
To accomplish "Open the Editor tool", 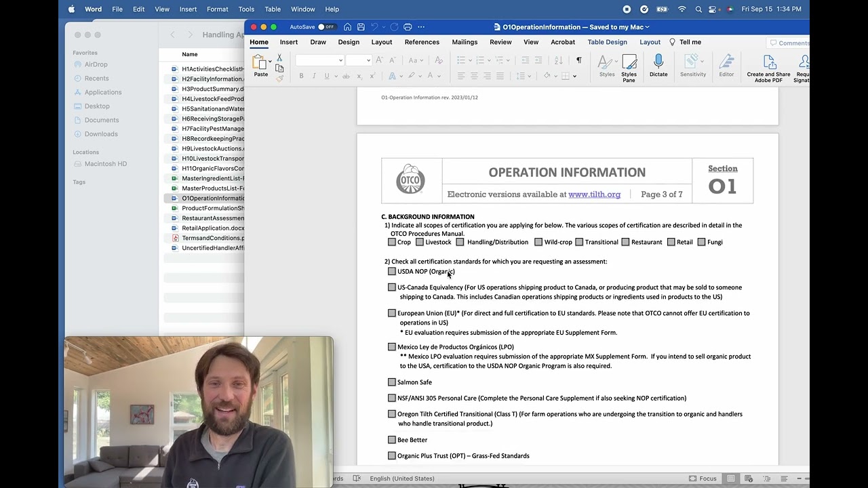I will click(726, 66).
